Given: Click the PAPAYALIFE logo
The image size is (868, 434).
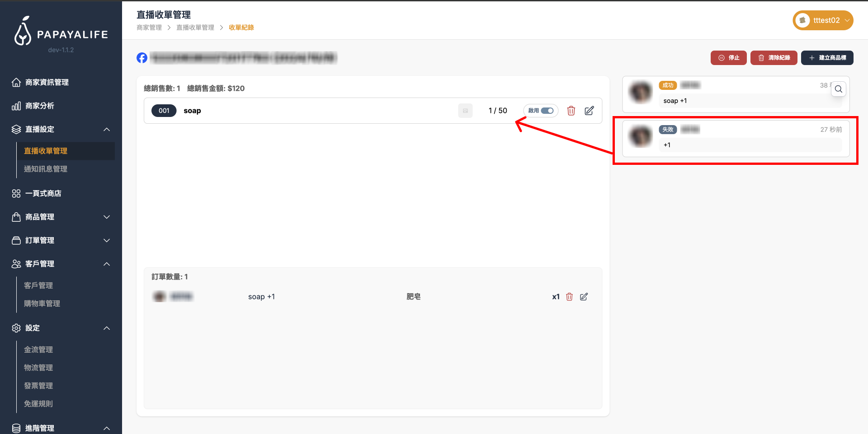Looking at the screenshot, I should coord(61,33).
